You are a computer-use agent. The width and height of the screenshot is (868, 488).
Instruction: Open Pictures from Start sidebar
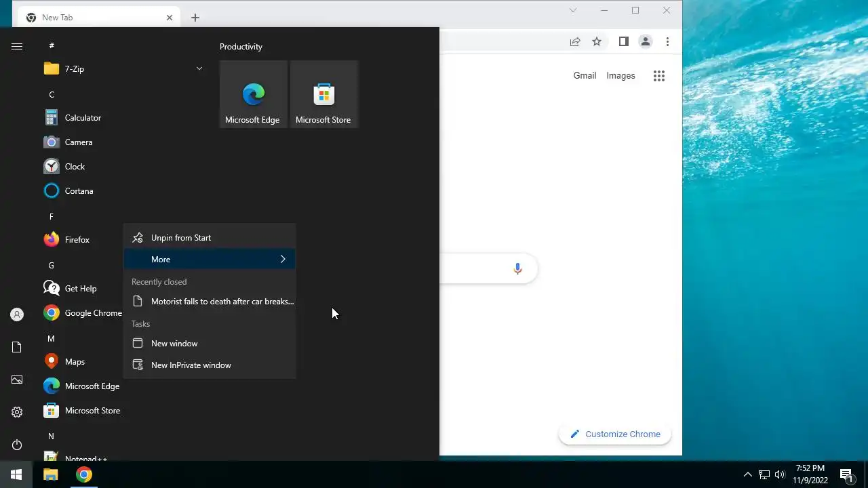click(x=17, y=380)
